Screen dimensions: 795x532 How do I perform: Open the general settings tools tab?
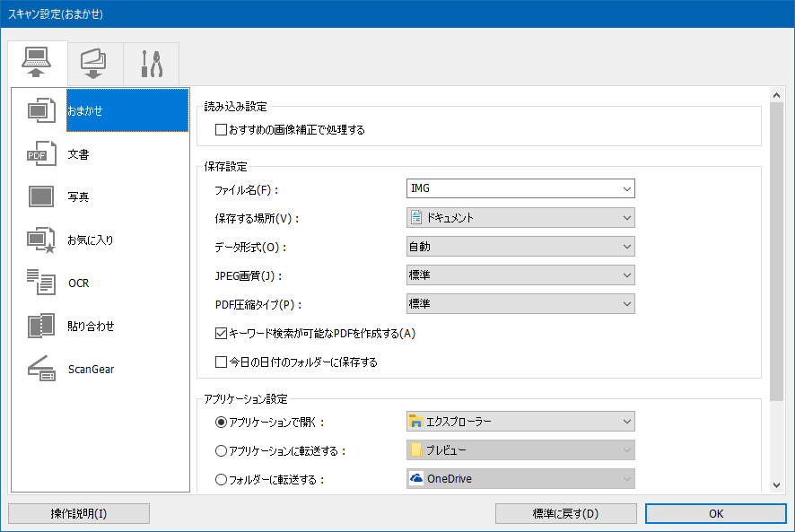(x=151, y=64)
